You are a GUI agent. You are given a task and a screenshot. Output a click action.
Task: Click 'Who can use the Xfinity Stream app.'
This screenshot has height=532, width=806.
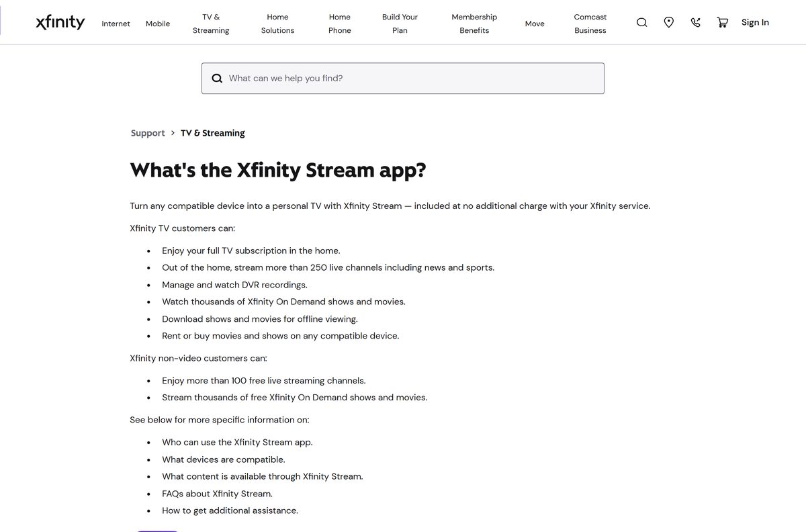[237, 442]
